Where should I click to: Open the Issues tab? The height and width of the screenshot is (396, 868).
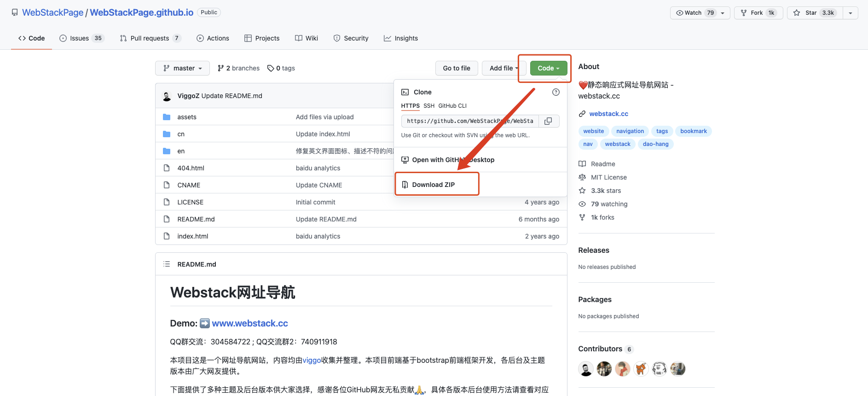click(x=82, y=38)
